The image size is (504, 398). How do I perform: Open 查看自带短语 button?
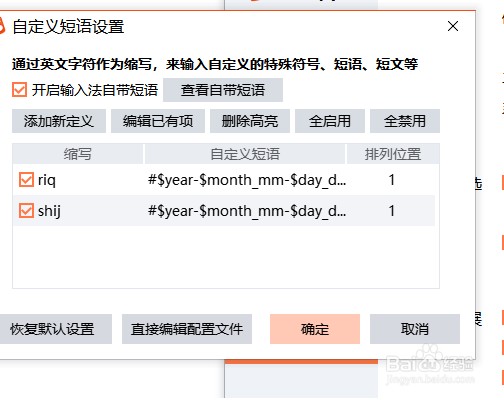click(223, 90)
